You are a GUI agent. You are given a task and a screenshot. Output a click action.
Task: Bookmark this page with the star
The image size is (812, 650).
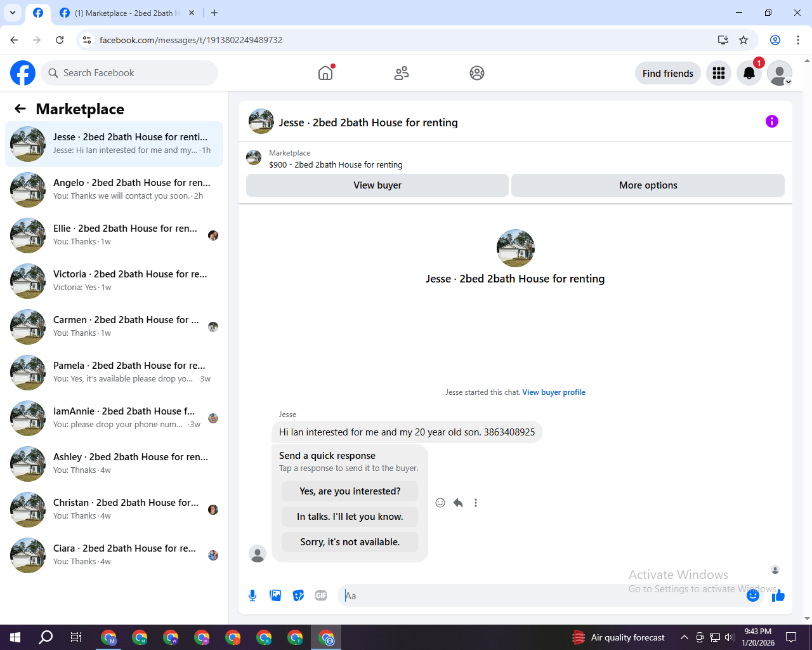click(743, 40)
